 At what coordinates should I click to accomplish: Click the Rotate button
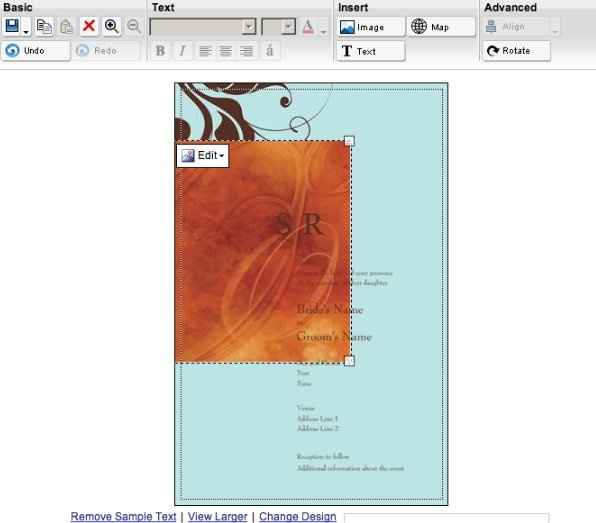point(516,51)
